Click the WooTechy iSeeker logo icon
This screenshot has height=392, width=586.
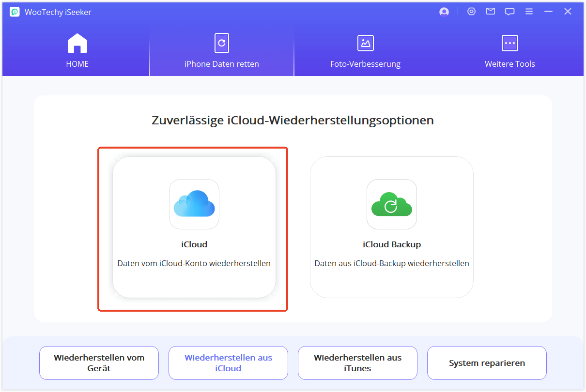(14, 11)
